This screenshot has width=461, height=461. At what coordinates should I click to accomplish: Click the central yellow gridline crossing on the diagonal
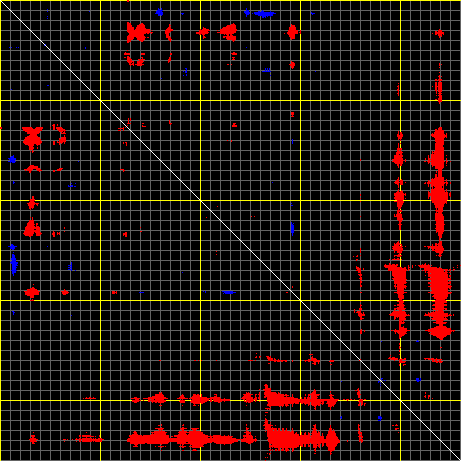[x=200, y=200]
